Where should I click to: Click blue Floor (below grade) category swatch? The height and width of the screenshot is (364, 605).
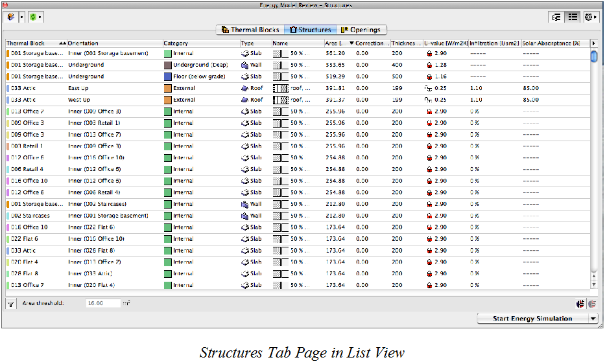tap(167, 76)
